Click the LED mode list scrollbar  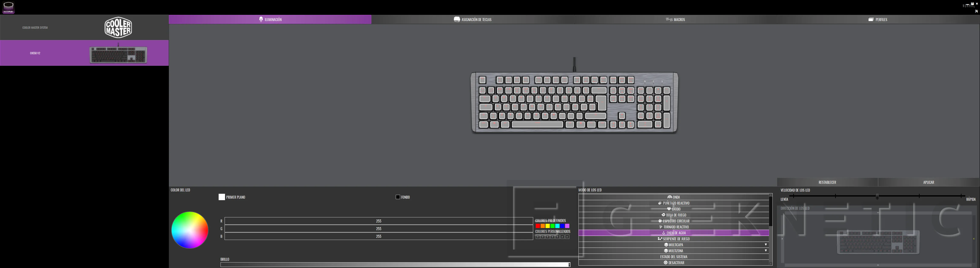[771, 212]
